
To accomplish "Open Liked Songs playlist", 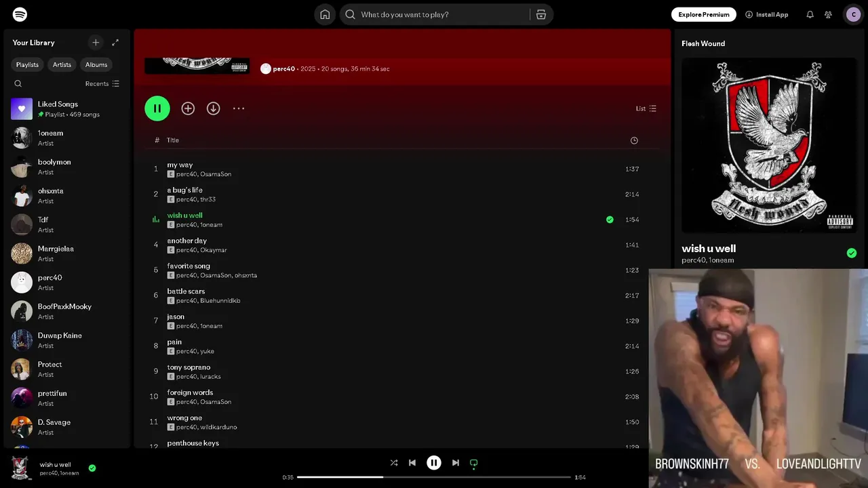I will [x=66, y=108].
